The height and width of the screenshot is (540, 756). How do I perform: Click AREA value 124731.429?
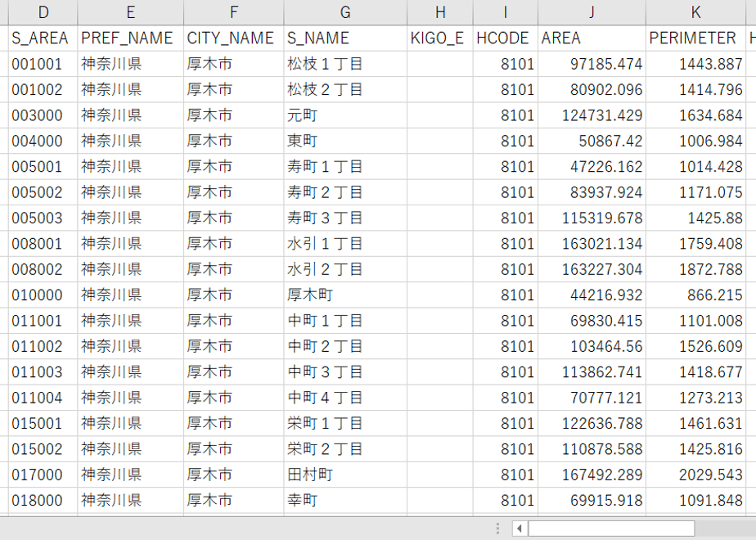pyautogui.click(x=592, y=115)
